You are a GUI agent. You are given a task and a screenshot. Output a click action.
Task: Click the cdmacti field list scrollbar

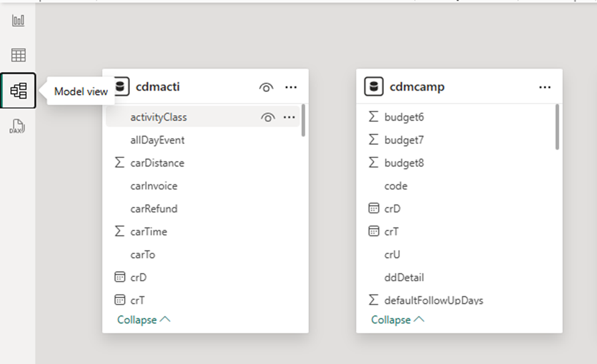(x=304, y=121)
